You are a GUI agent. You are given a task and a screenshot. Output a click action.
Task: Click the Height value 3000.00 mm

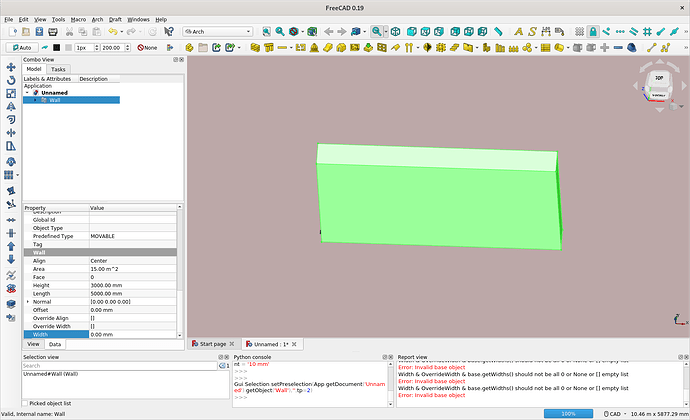pyautogui.click(x=133, y=285)
